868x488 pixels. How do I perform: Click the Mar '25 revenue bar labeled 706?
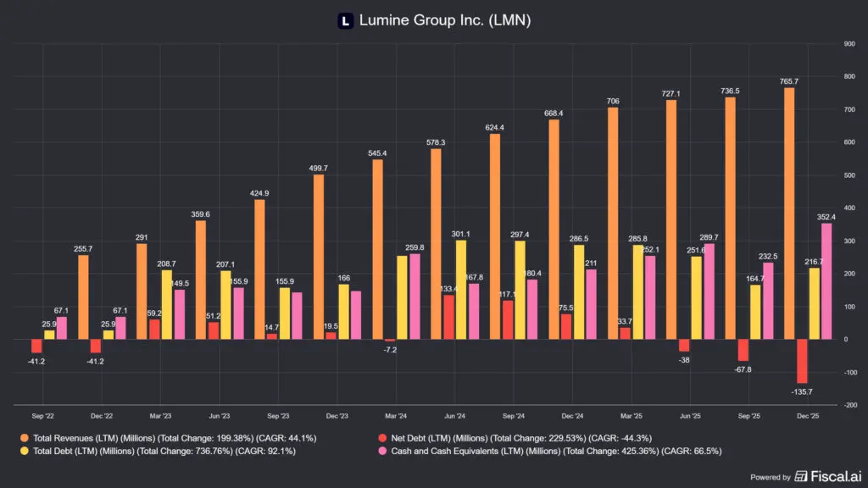[613, 224]
